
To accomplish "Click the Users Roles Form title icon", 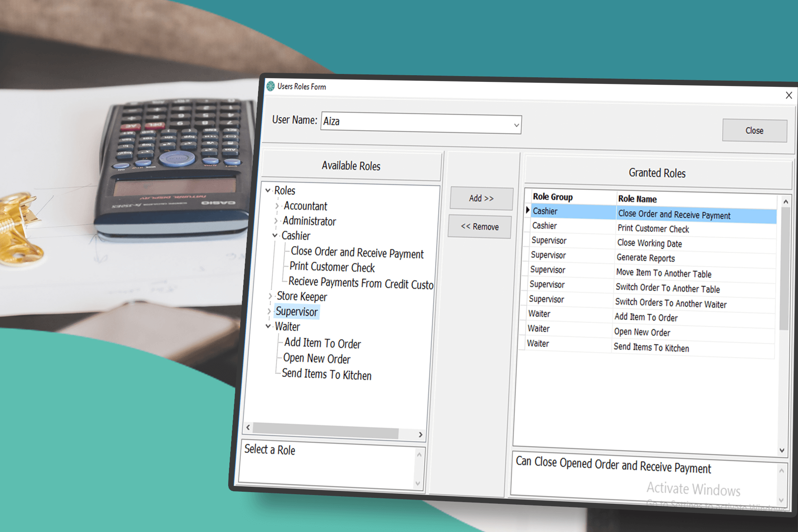I will coord(271,86).
